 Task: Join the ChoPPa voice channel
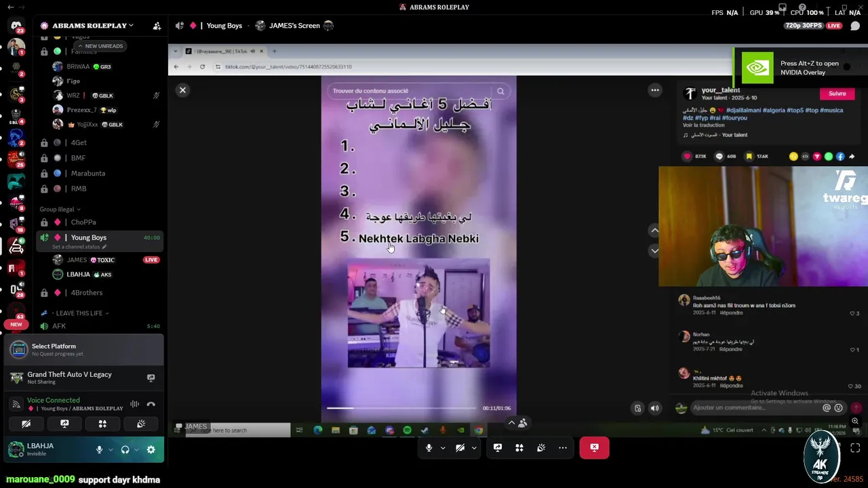click(x=100, y=222)
